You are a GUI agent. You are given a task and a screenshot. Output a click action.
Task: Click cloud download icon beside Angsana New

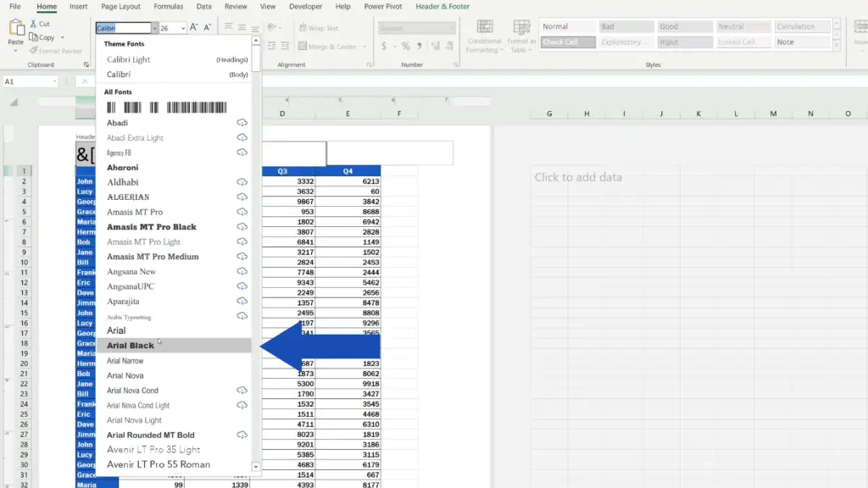[242, 271]
